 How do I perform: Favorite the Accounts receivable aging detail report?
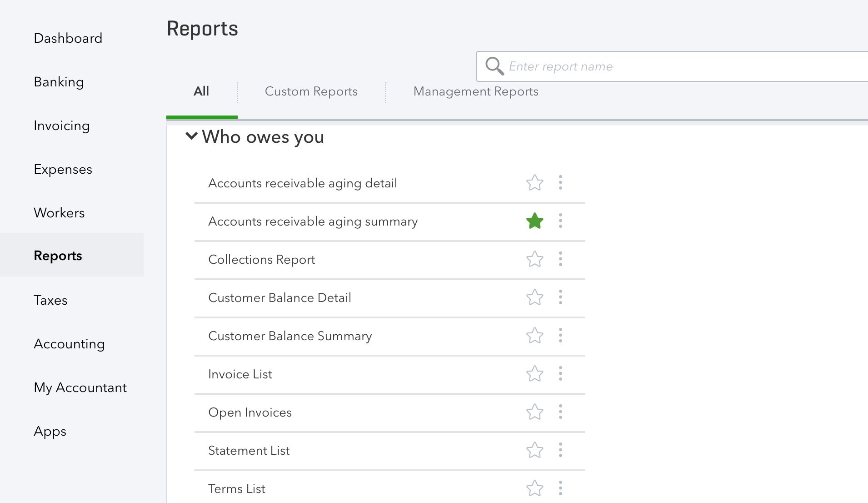coord(535,183)
